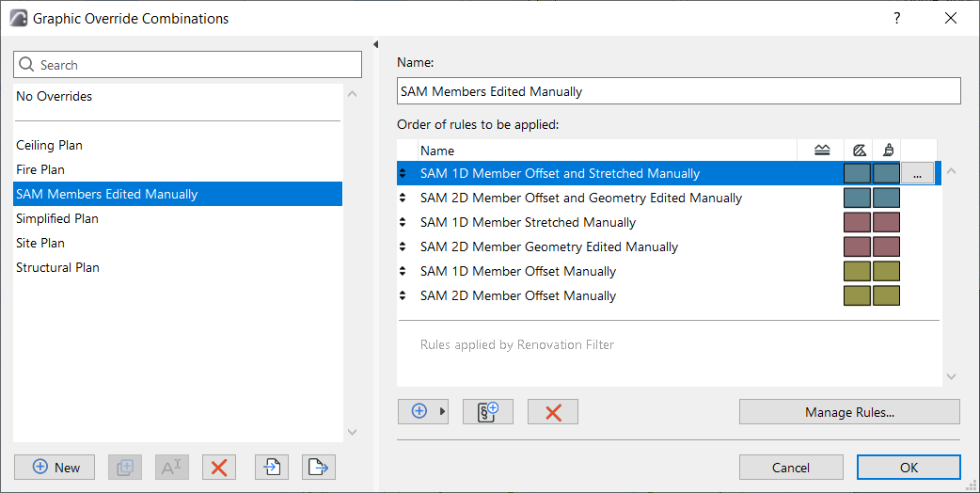Select the Fire Plan combination
980x493 pixels.
(x=40, y=169)
